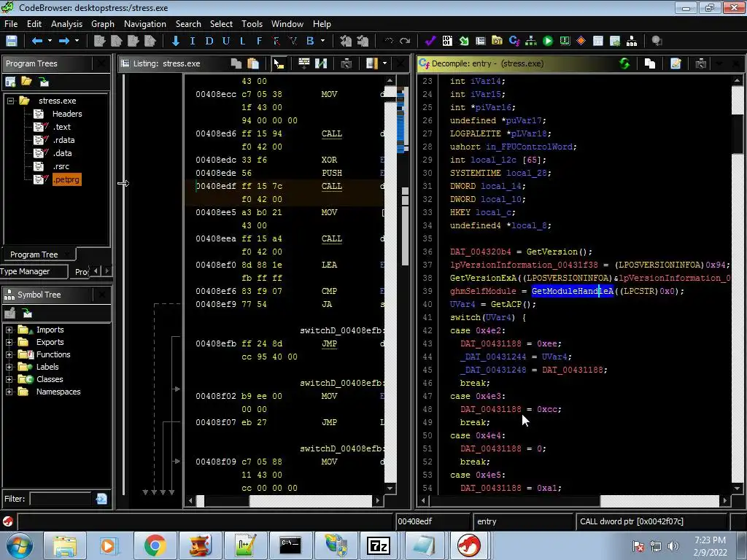Select the .rsrc section in Program Trees

(61, 166)
